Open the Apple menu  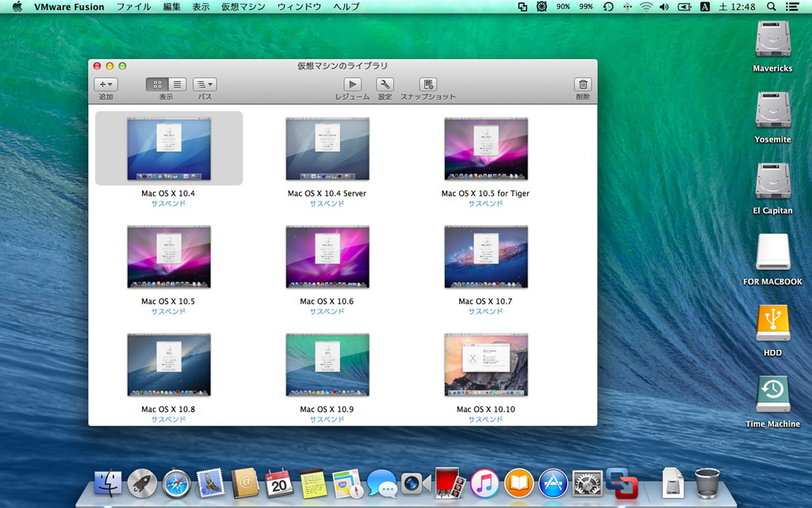[17, 6]
